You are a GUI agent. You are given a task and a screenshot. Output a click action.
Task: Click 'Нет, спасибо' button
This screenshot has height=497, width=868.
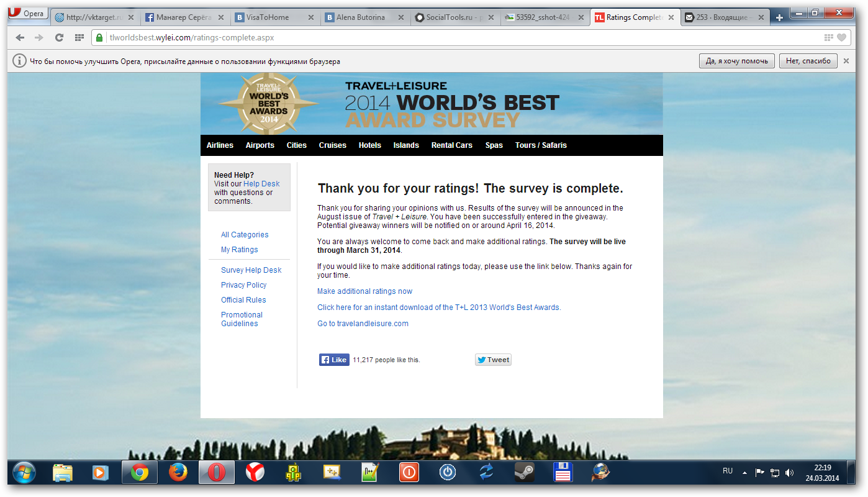[x=808, y=61]
